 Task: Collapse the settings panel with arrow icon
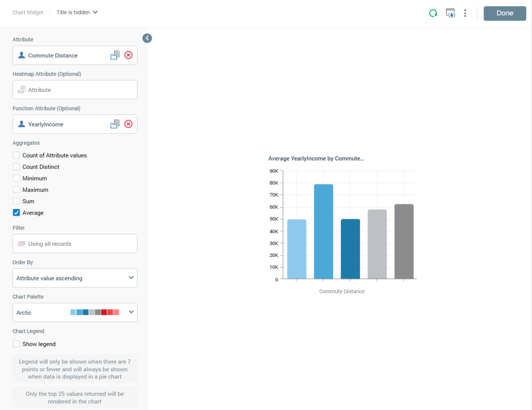coord(147,38)
